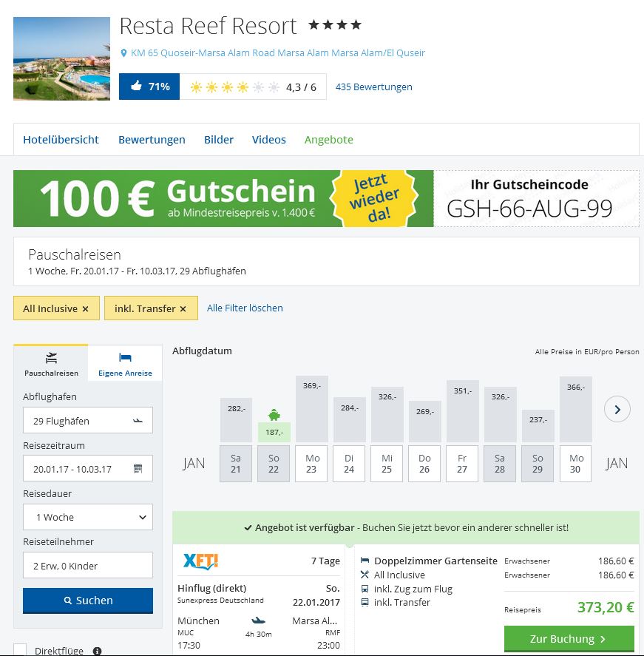The width and height of the screenshot is (644, 656).
Task: Click the Zur Buchung button
Action: click(569, 639)
